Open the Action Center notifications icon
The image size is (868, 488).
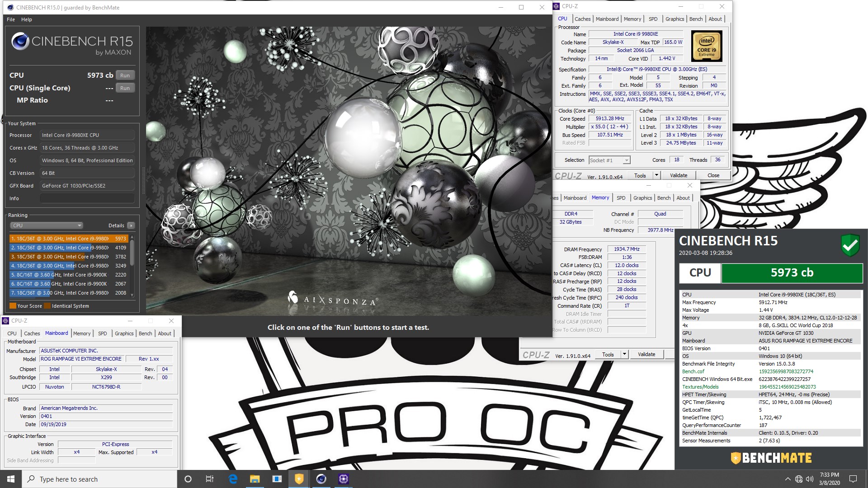click(853, 479)
